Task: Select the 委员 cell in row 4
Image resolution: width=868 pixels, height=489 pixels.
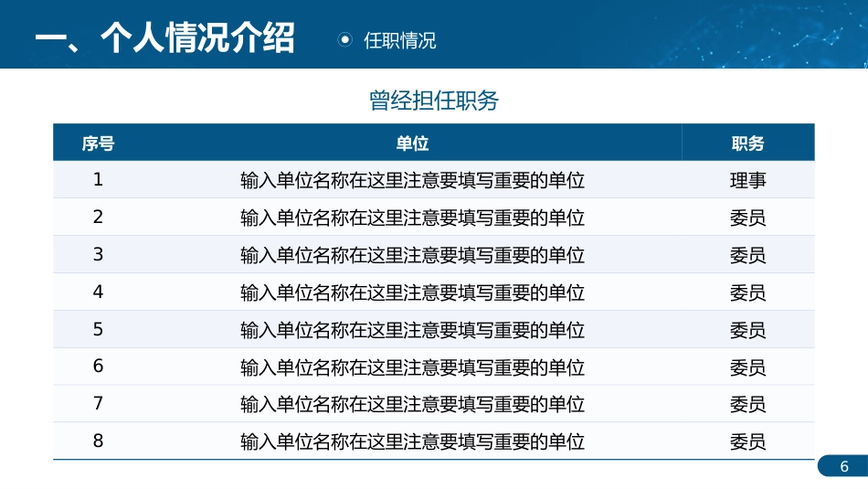Action: [x=748, y=292]
